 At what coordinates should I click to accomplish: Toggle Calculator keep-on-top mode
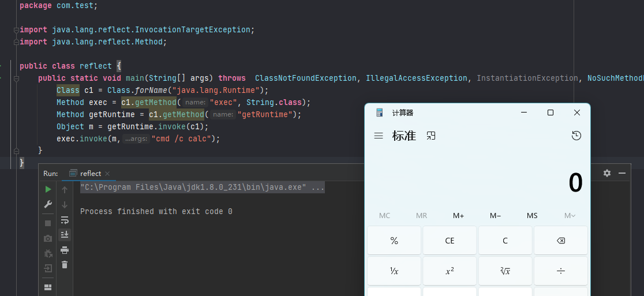431,136
